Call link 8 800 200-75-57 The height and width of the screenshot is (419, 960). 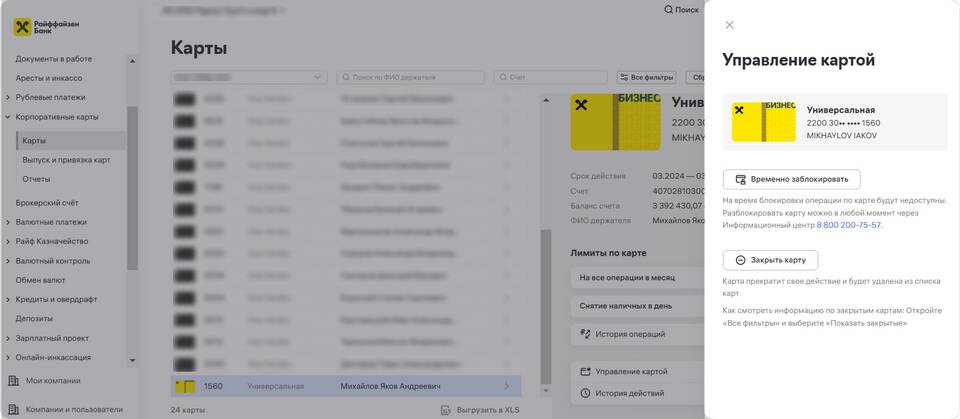click(x=849, y=225)
